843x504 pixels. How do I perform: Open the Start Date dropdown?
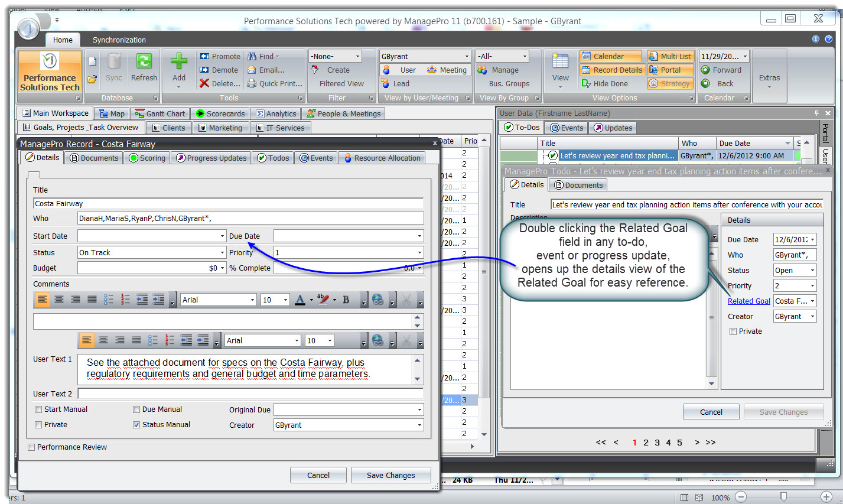pyautogui.click(x=223, y=236)
